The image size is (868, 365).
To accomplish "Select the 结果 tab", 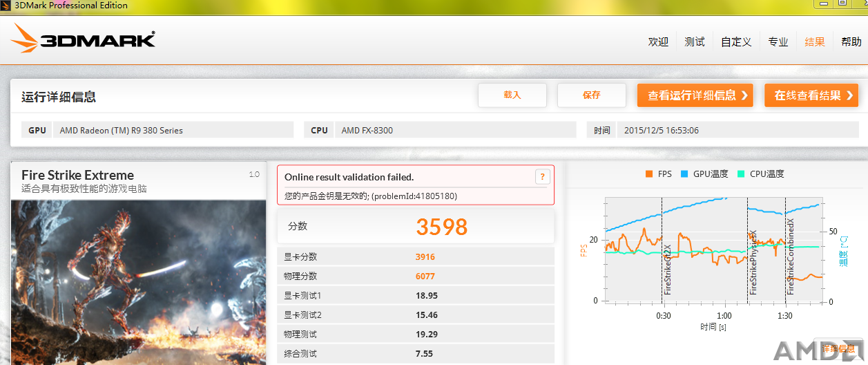I will click(815, 41).
